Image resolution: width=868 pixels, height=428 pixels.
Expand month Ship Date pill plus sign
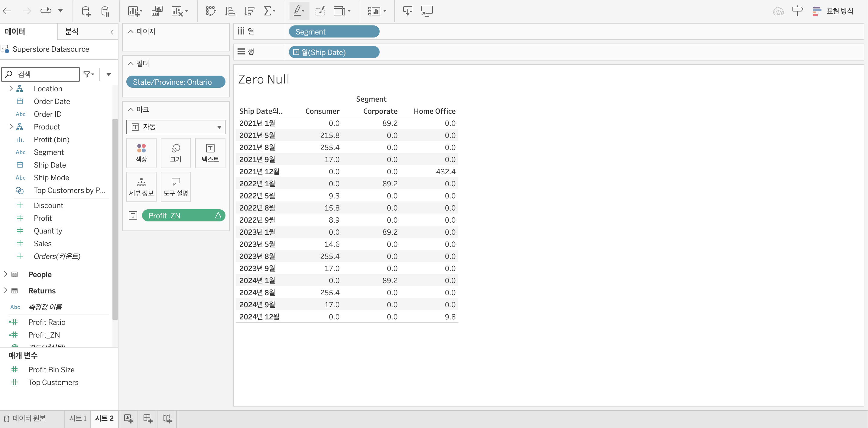click(296, 52)
